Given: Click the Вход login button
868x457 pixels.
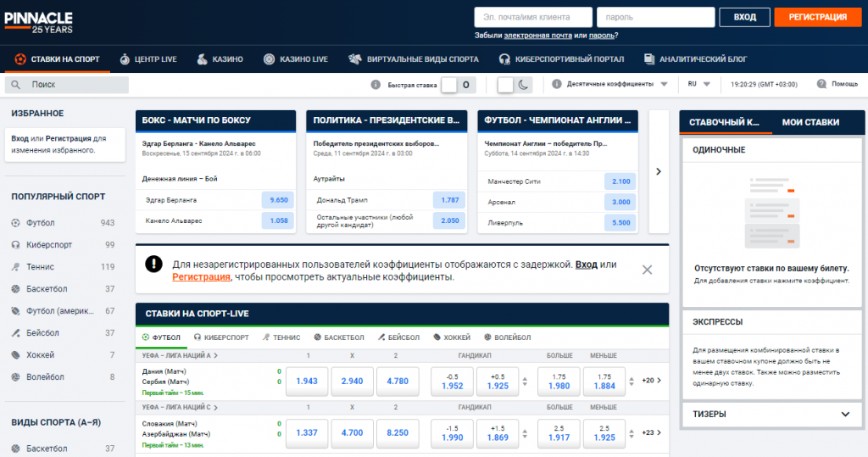Looking at the screenshot, I should (744, 17).
